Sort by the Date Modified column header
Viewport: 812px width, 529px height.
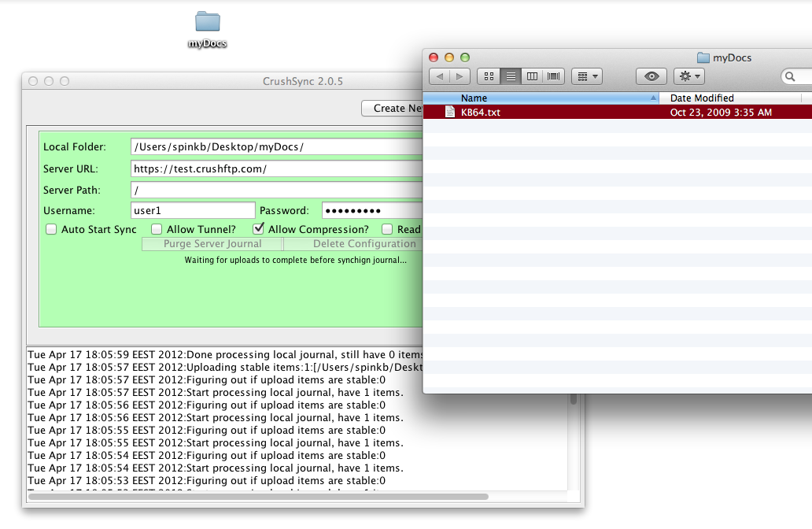click(x=730, y=98)
